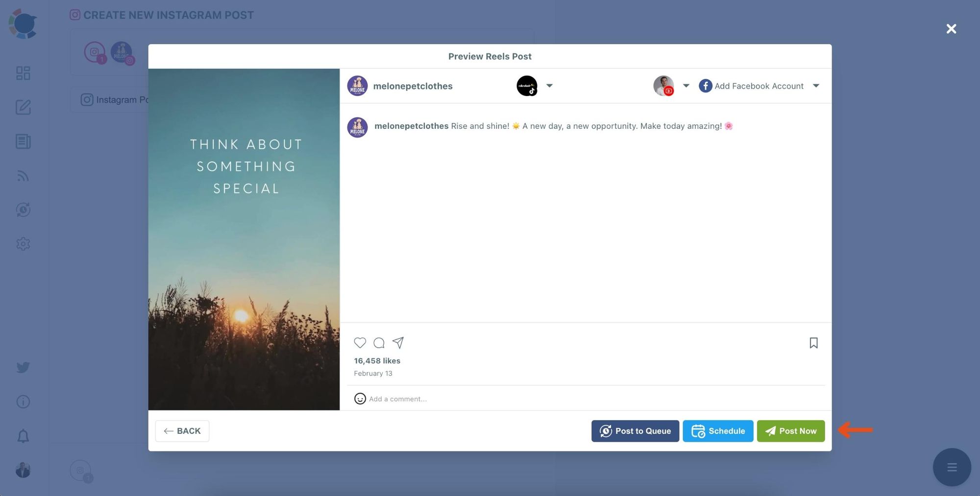Click the app logo in the sidebar
Image resolution: width=980 pixels, height=496 pixels.
(x=23, y=24)
